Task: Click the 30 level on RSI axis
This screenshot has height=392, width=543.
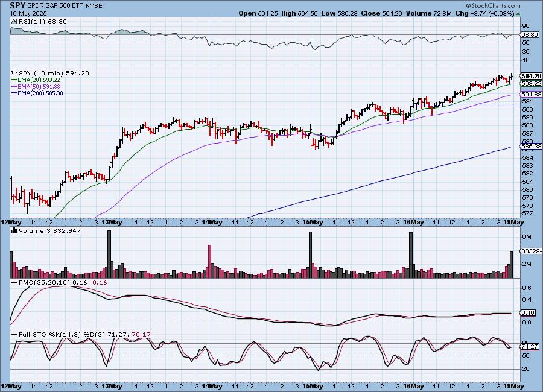Action: (x=526, y=52)
